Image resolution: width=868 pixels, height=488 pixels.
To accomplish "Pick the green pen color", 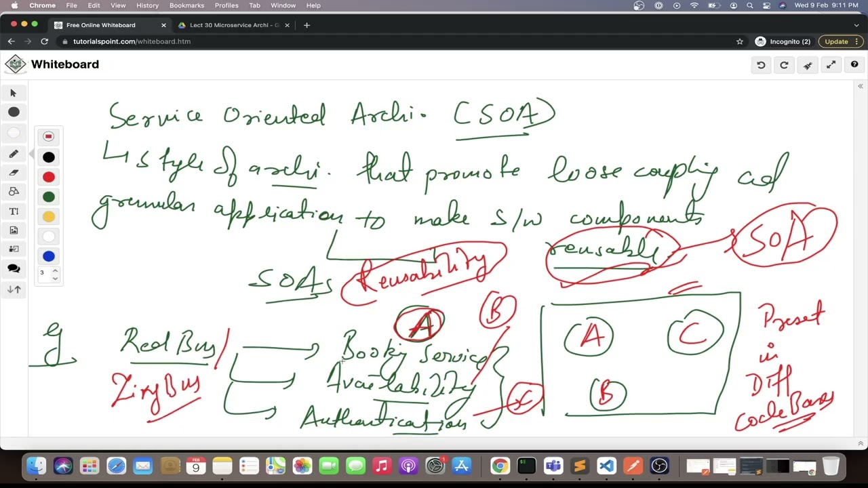I will pyautogui.click(x=48, y=197).
